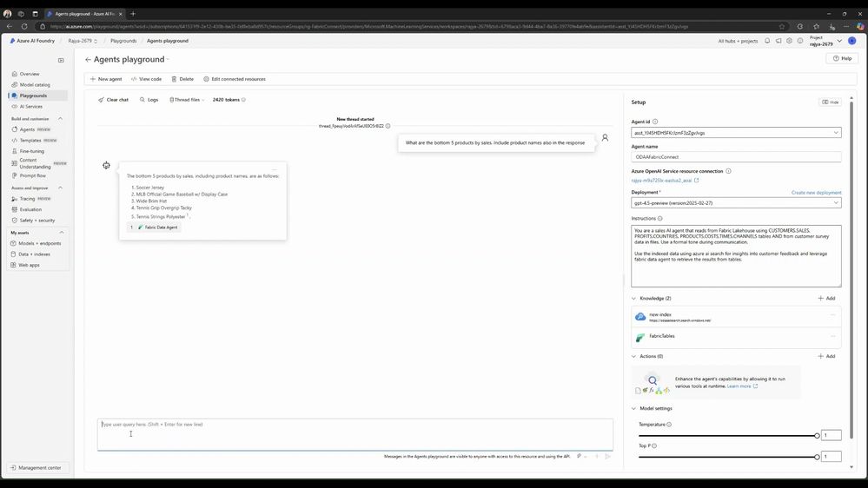Click Edit connected resources
This screenshot has width=868, height=488.
[235, 79]
